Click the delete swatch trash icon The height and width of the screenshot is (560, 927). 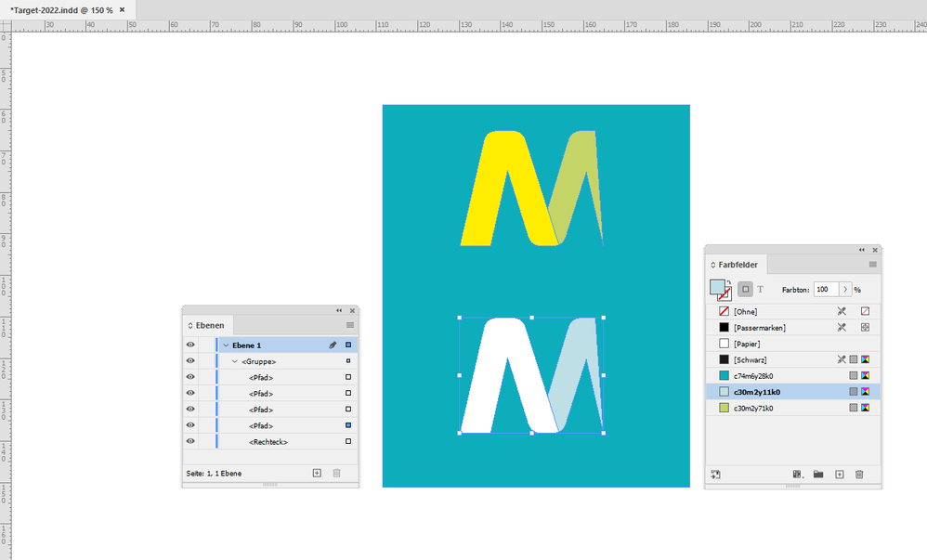[859, 475]
